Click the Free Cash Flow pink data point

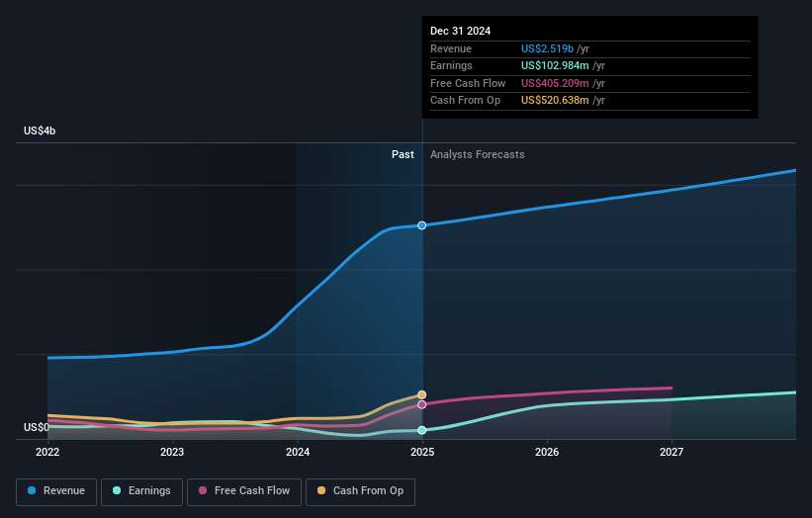[422, 404]
